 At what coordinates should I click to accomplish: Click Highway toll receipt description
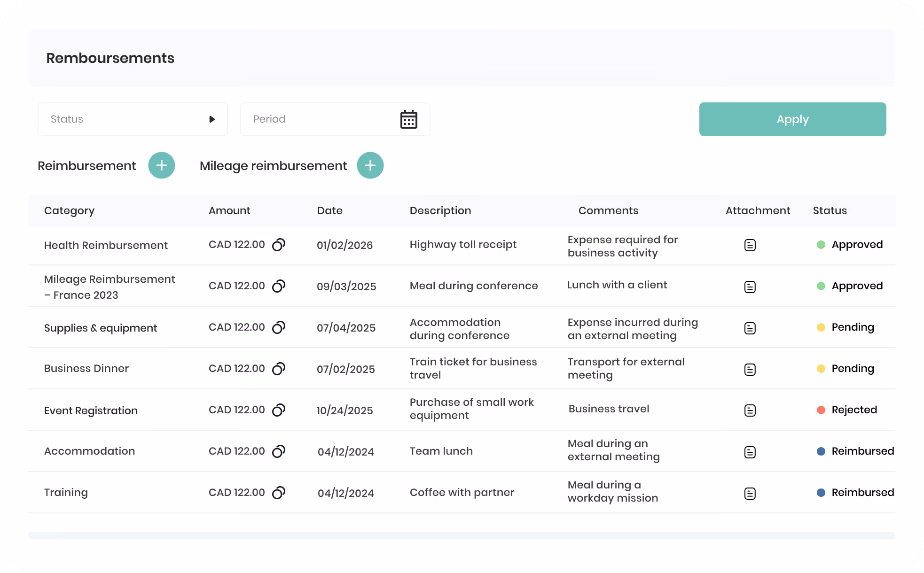(463, 245)
